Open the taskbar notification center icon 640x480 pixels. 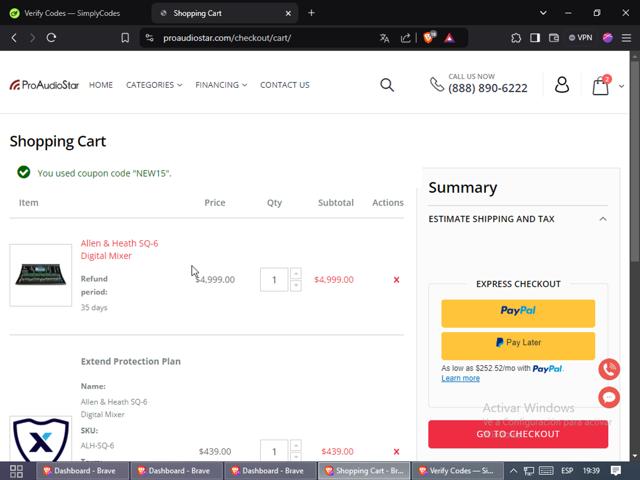point(616,471)
